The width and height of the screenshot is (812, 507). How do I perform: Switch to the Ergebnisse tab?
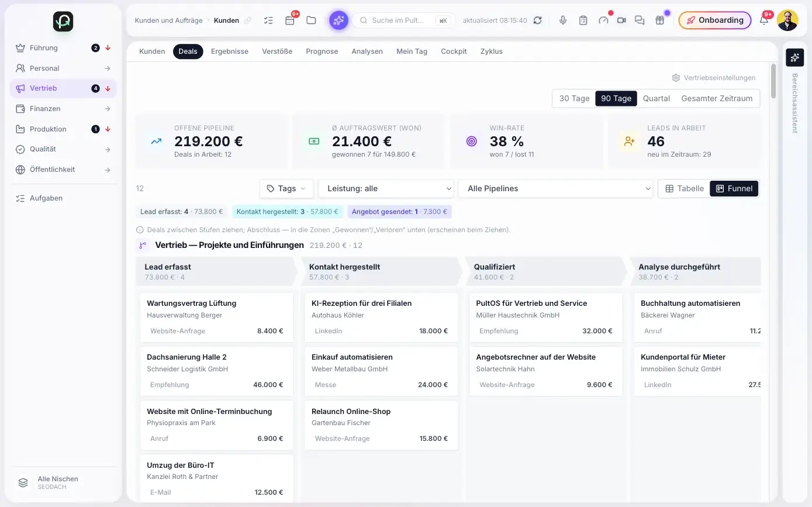[230, 51]
